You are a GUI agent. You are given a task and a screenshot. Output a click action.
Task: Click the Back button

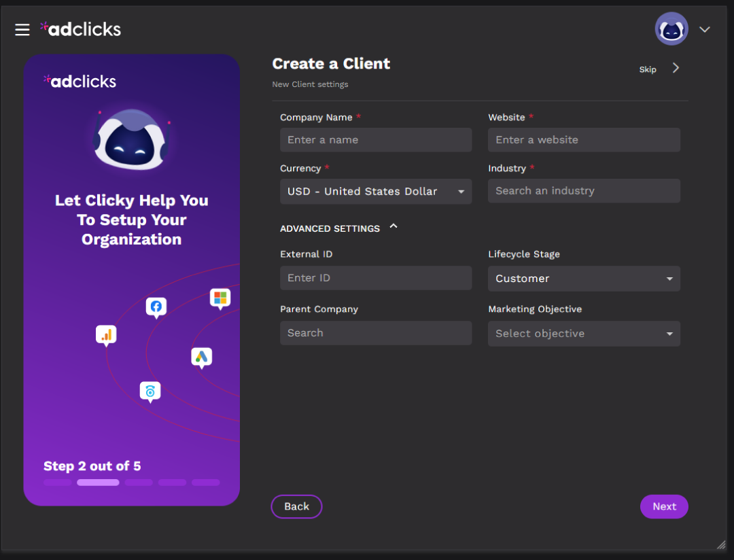click(x=296, y=506)
